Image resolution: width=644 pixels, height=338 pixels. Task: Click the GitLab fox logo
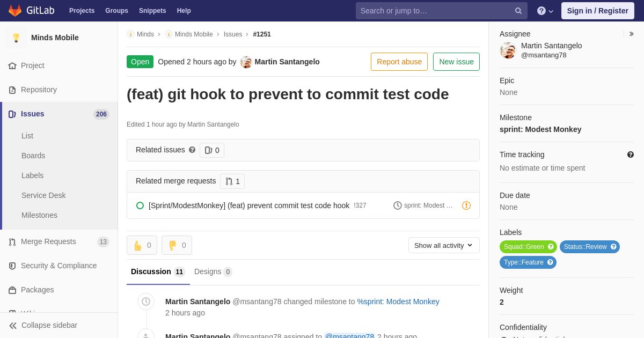pos(15,11)
